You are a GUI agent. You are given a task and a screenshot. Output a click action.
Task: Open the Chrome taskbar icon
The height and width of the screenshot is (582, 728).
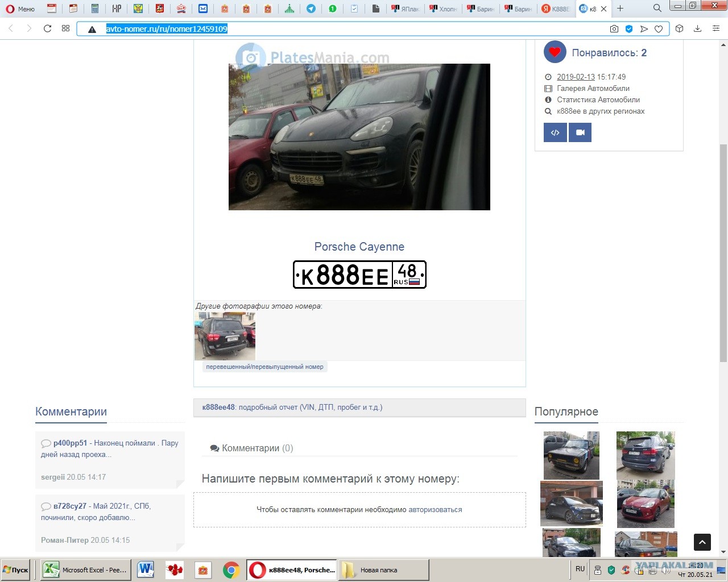(x=231, y=569)
